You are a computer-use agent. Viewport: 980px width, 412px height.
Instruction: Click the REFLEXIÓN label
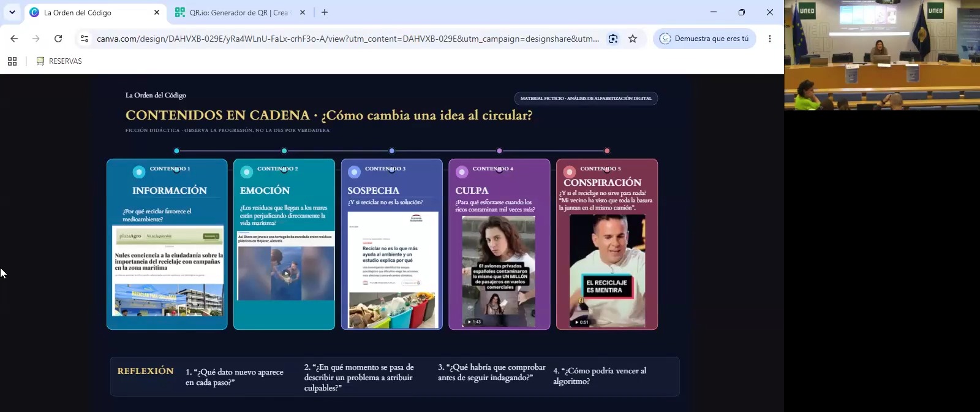pos(146,371)
